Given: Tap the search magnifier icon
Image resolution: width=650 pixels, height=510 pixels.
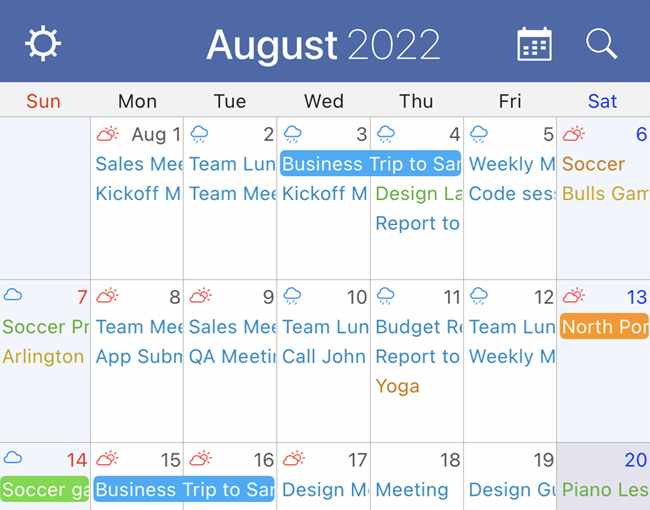Looking at the screenshot, I should point(601,44).
